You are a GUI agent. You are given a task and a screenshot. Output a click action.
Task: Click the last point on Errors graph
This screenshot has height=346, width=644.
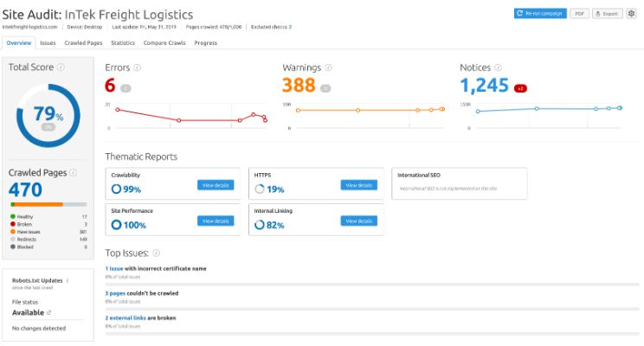(x=266, y=120)
